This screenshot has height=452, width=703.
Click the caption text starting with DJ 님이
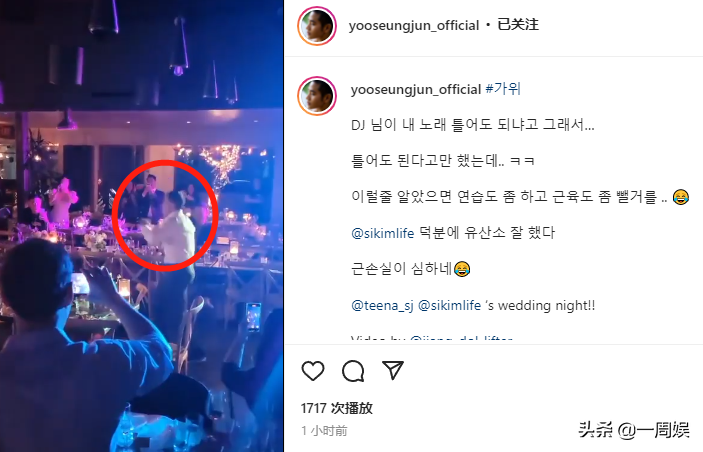(x=473, y=125)
